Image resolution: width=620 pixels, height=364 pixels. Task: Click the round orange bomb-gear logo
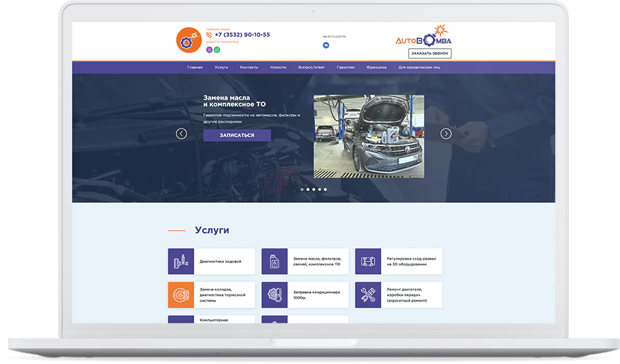(x=188, y=40)
